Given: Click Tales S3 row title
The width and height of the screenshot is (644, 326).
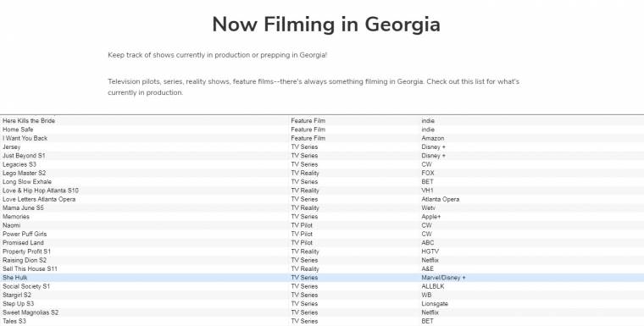Looking at the screenshot, I should point(14,321).
